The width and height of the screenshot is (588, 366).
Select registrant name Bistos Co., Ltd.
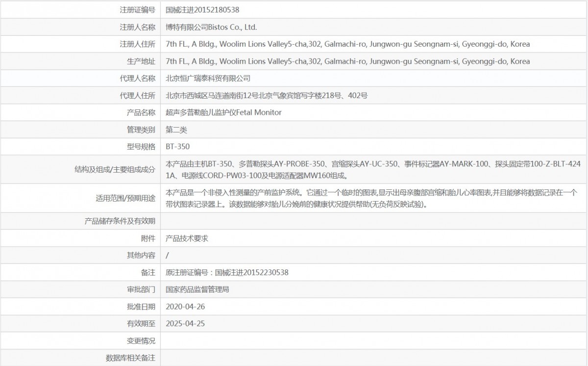pos(211,27)
